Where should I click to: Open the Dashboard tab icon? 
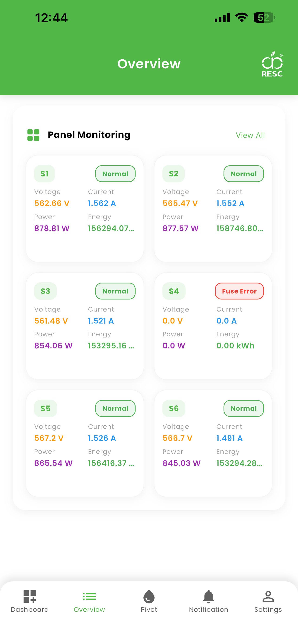[30, 596]
